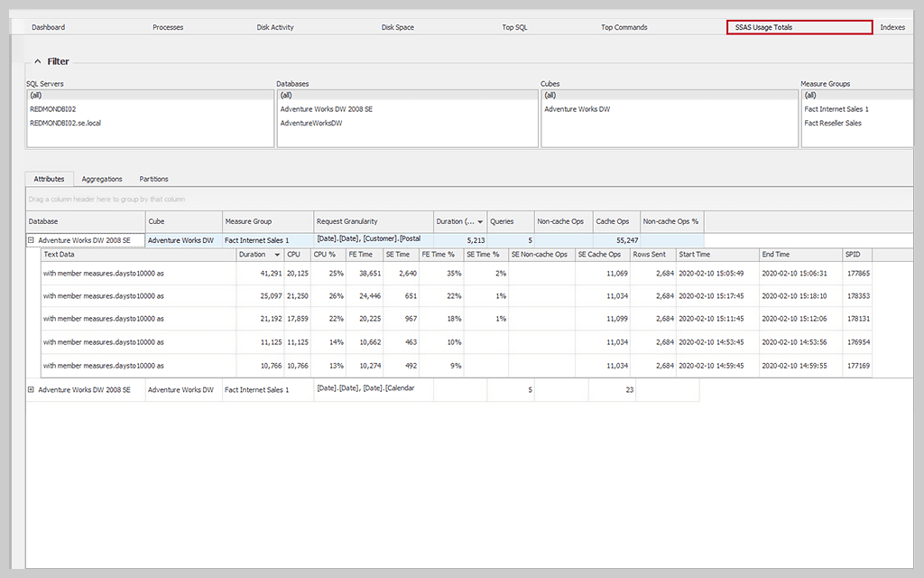The image size is (924, 578).
Task: Go to the Disk Activity tab
Action: (275, 27)
